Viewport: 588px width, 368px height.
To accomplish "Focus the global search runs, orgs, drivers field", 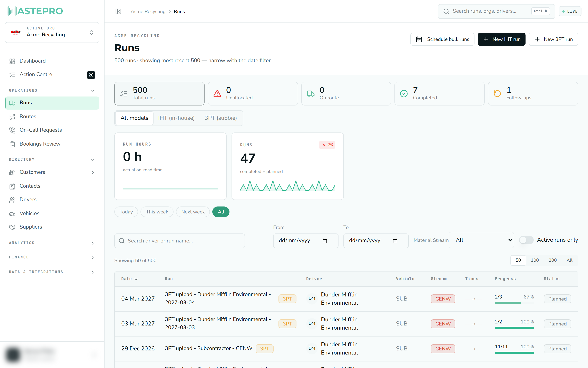I will (x=496, y=11).
